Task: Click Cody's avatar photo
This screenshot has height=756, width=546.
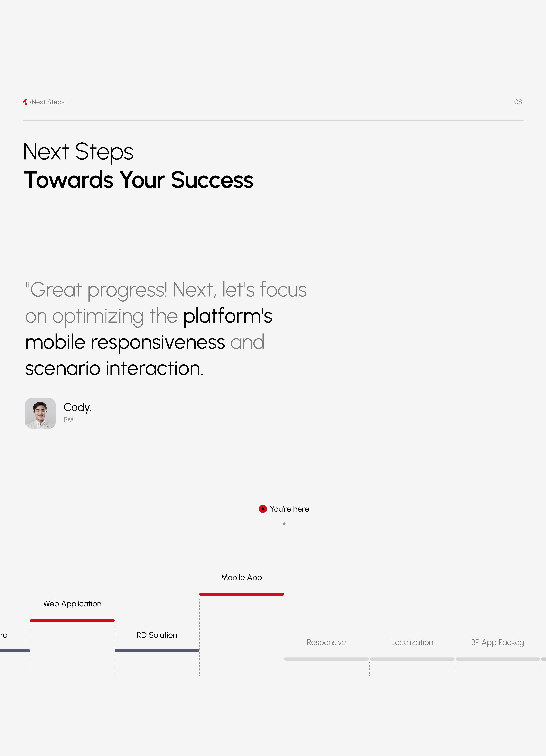Action: [x=40, y=413]
